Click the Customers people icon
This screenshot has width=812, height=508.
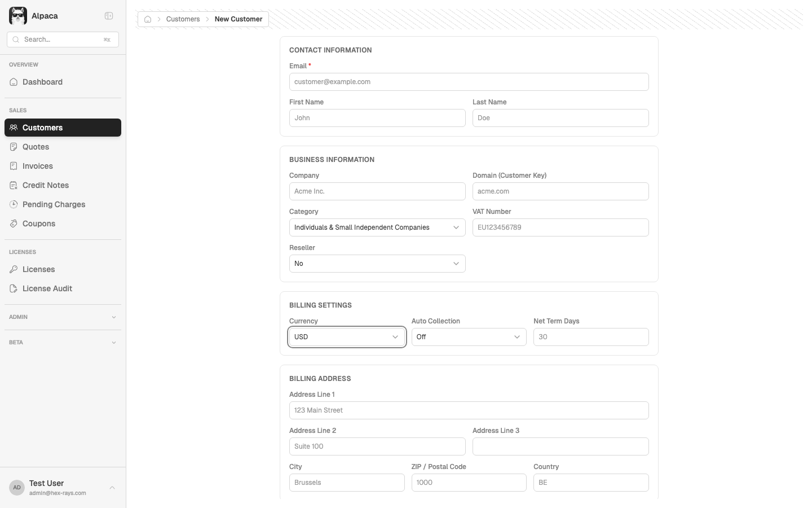coord(14,128)
